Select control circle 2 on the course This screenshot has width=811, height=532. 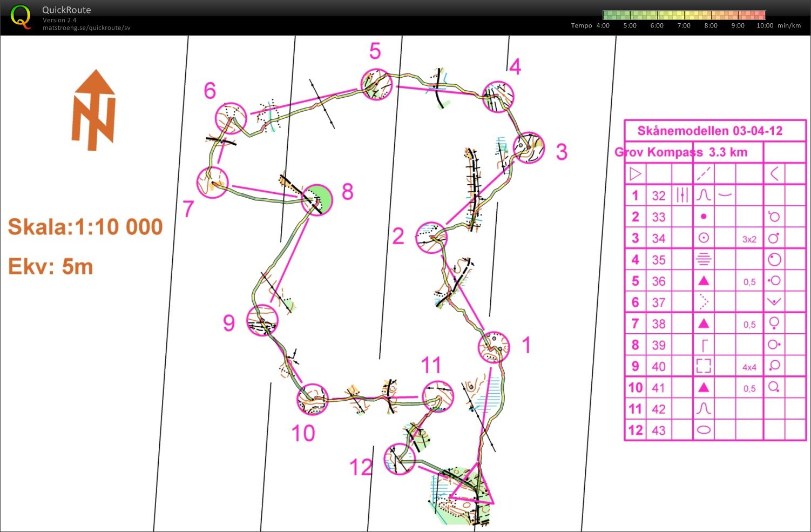(432, 237)
